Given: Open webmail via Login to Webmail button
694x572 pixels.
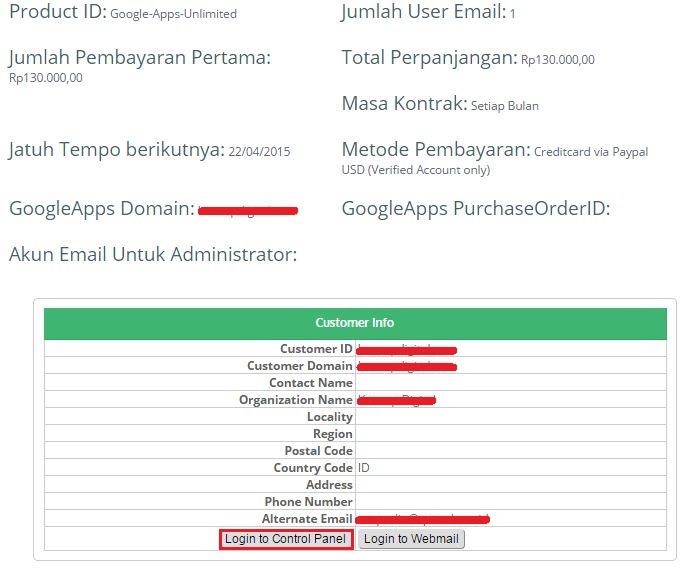Looking at the screenshot, I should (411, 539).
